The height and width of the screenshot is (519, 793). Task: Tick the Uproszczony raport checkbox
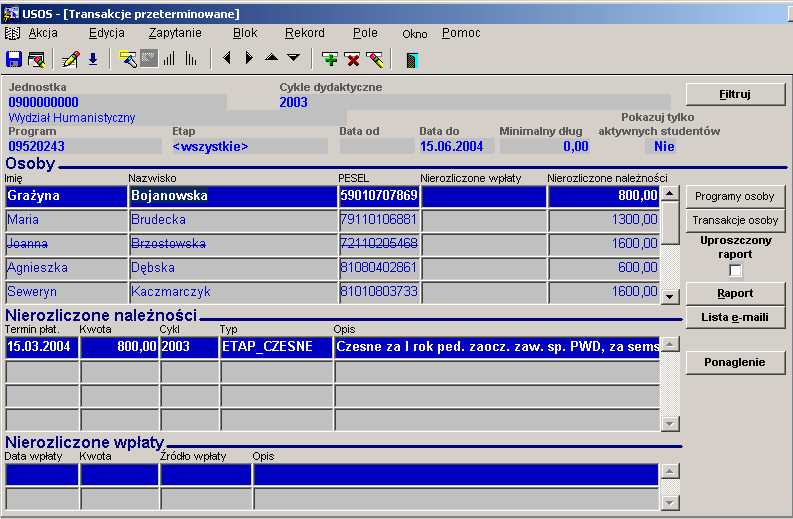[x=735, y=270]
